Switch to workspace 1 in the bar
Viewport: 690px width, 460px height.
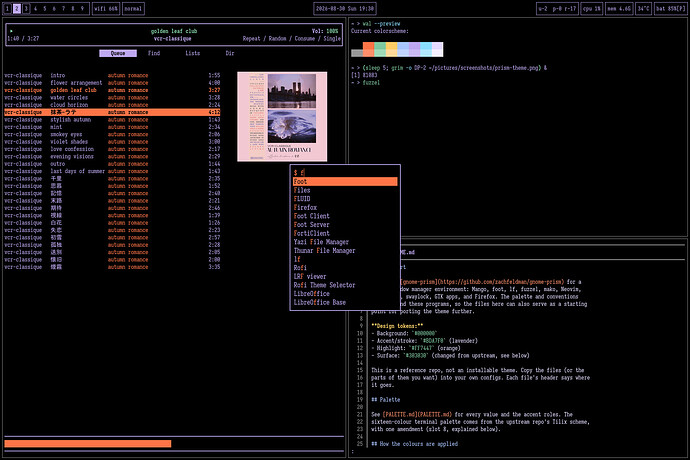coord(7,8)
